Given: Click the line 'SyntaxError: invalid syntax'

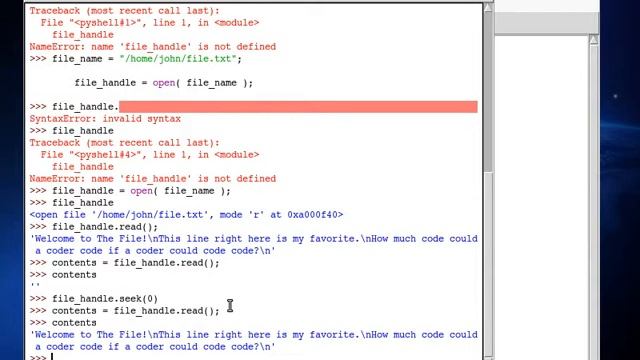Looking at the screenshot, I should (105, 119).
